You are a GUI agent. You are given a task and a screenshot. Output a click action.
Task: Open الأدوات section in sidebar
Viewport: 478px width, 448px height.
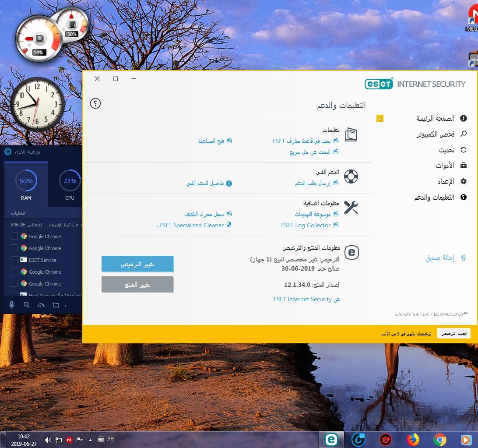pyautogui.click(x=445, y=166)
